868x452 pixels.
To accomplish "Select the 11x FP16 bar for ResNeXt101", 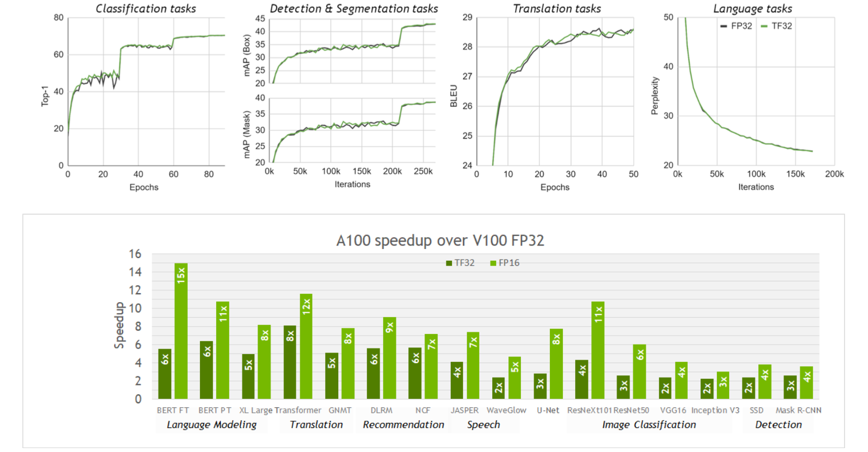I will click(x=598, y=350).
